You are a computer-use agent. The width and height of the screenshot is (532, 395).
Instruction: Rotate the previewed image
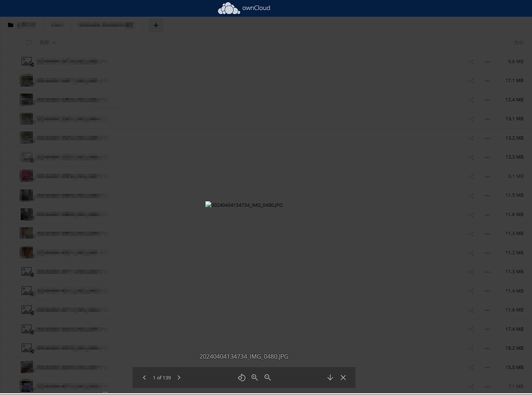241,377
